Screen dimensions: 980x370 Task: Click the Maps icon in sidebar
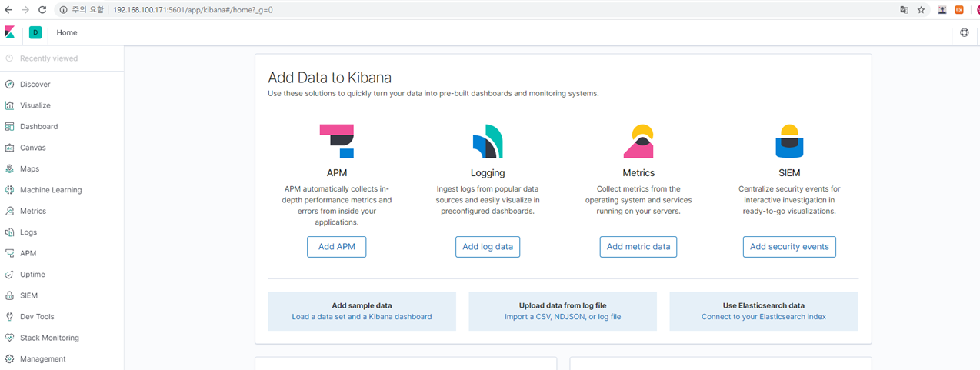(9, 169)
